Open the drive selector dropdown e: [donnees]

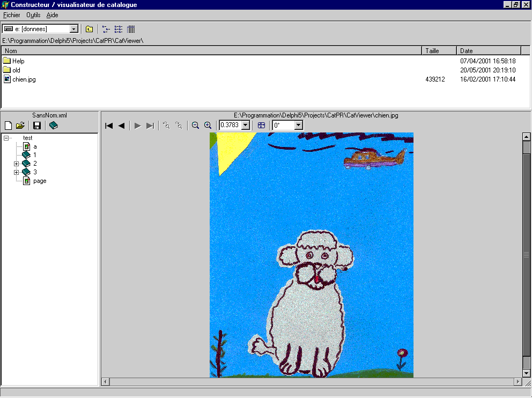pyautogui.click(x=74, y=29)
